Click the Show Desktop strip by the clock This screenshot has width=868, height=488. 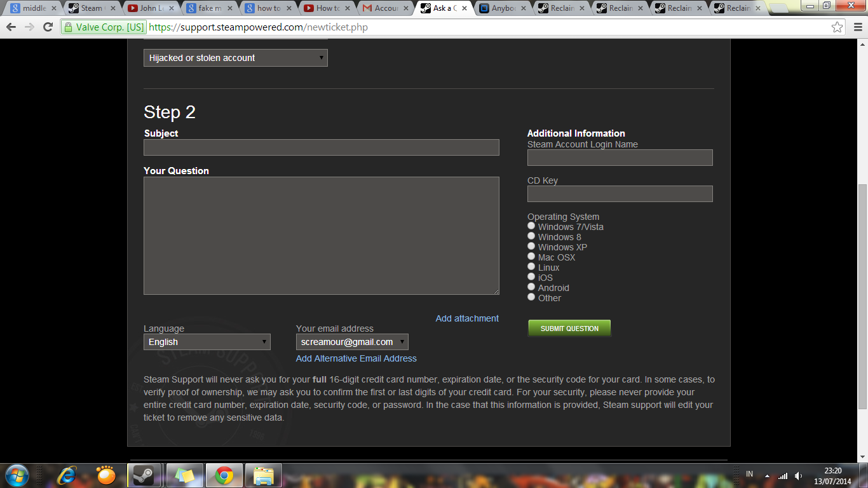click(864, 475)
